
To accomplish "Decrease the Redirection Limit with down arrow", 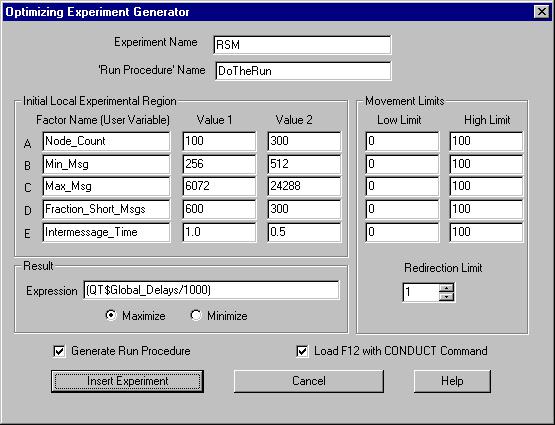I will click(x=447, y=297).
